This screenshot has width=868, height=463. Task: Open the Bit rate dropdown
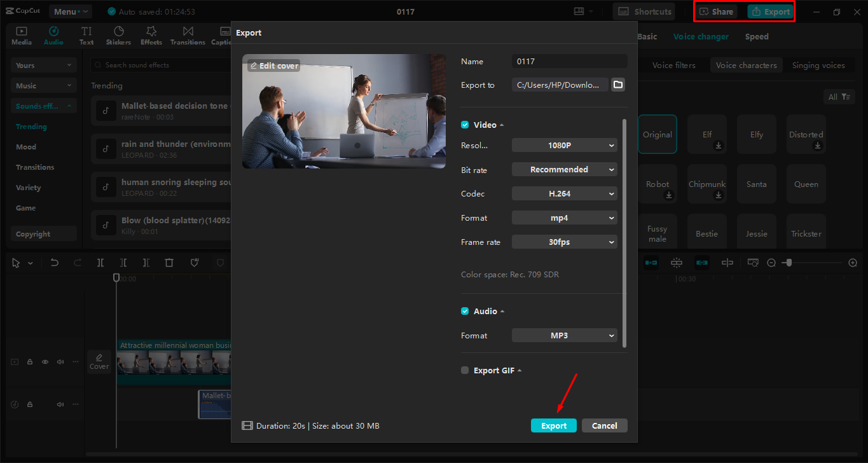tap(565, 169)
